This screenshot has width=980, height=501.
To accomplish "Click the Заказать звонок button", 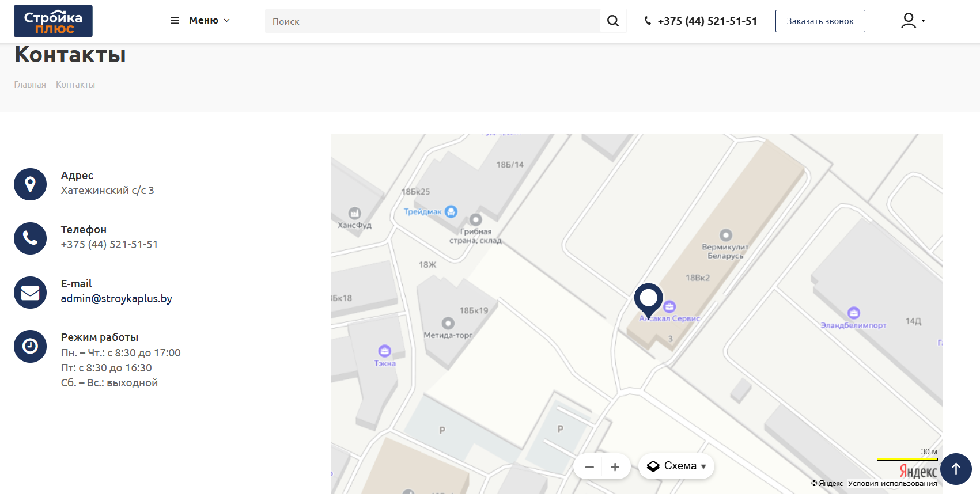I will 820,21.
